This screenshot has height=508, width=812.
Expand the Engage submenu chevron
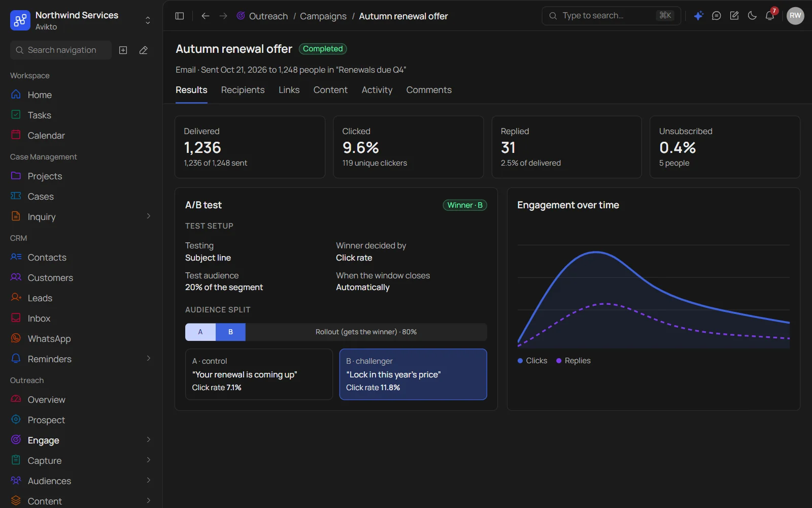tap(148, 440)
